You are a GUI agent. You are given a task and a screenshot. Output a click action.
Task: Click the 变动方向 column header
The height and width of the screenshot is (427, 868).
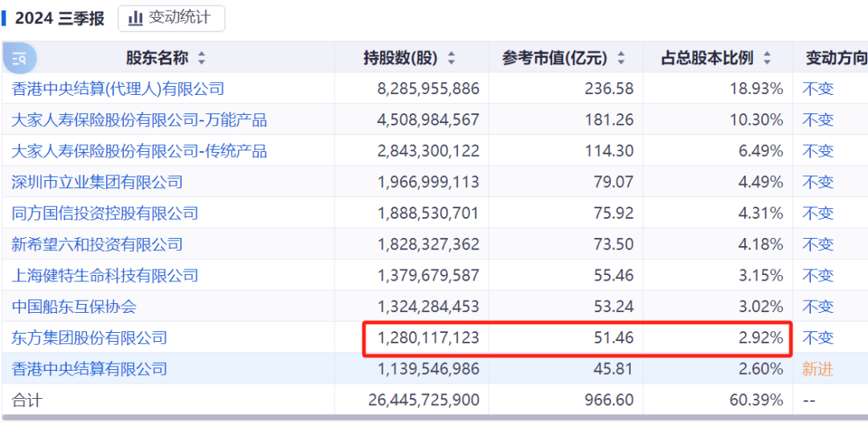click(836, 58)
